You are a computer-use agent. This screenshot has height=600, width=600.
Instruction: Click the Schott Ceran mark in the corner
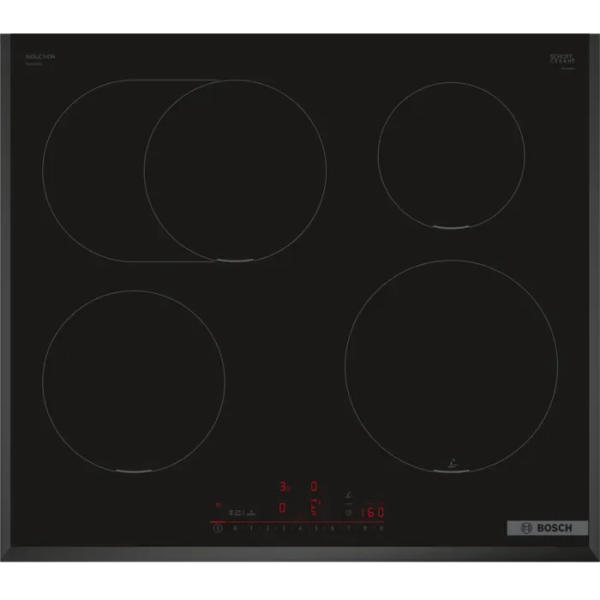[563, 60]
